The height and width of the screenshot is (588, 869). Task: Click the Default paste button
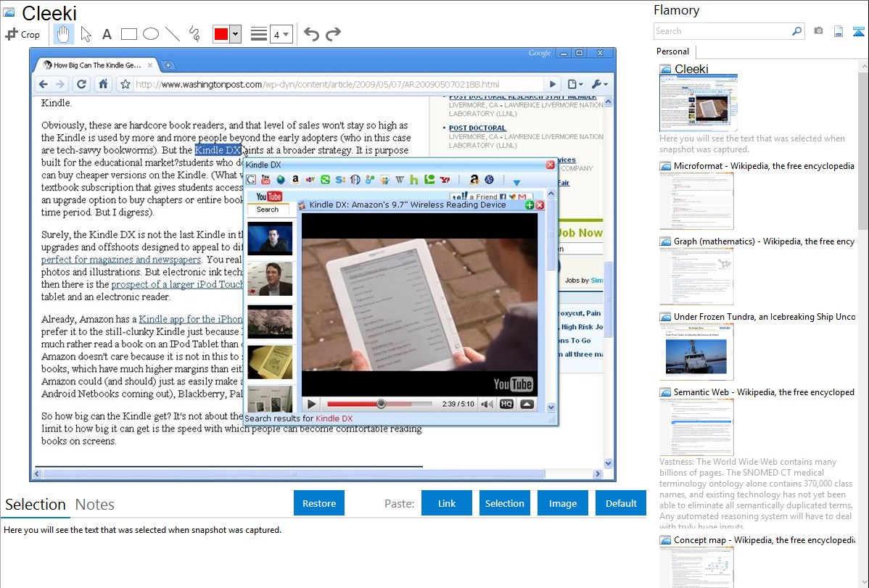click(x=621, y=503)
